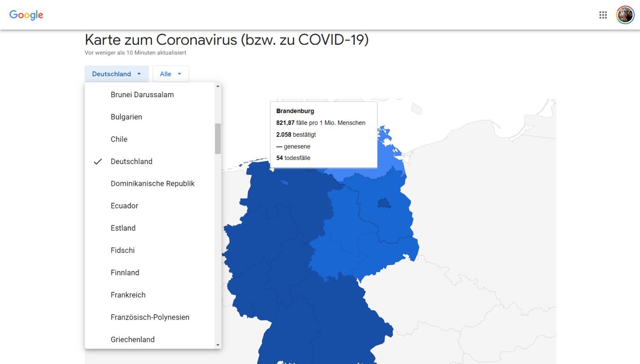Click the Google logo
The width and height of the screenshot is (640, 364).
click(x=26, y=15)
